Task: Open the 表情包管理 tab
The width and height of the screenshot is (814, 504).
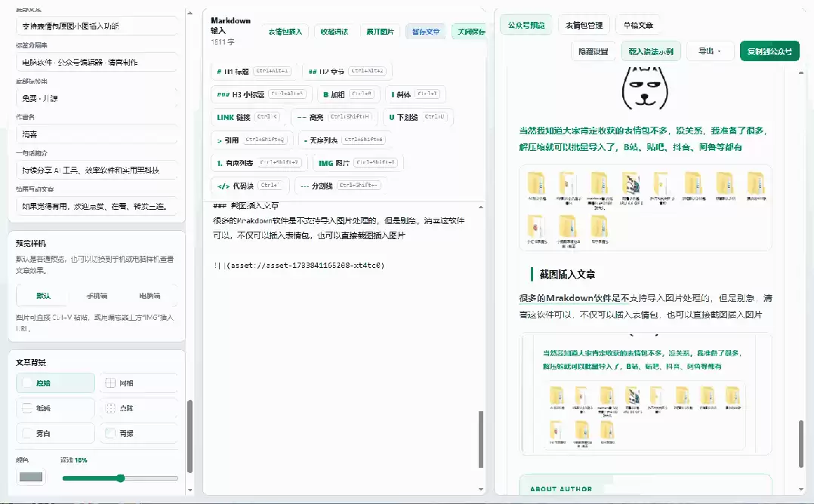Action: (584, 25)
